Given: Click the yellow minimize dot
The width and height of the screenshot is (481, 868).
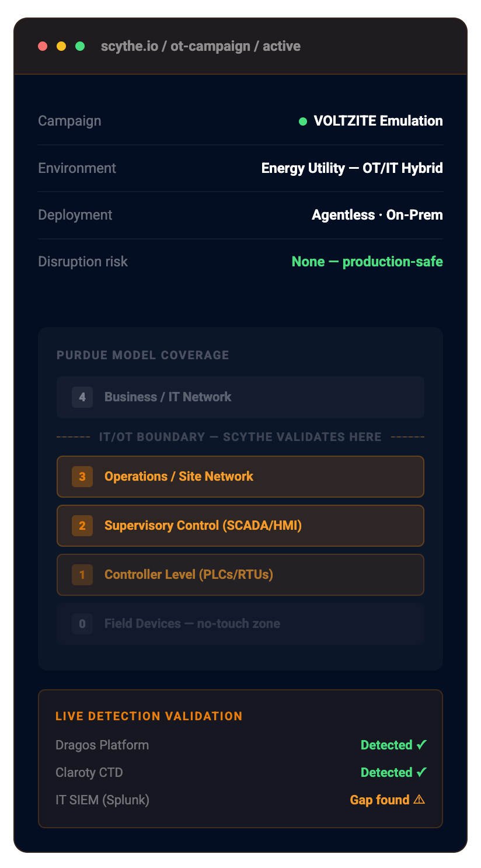Looking at the screenshot, I should (61, 46).
